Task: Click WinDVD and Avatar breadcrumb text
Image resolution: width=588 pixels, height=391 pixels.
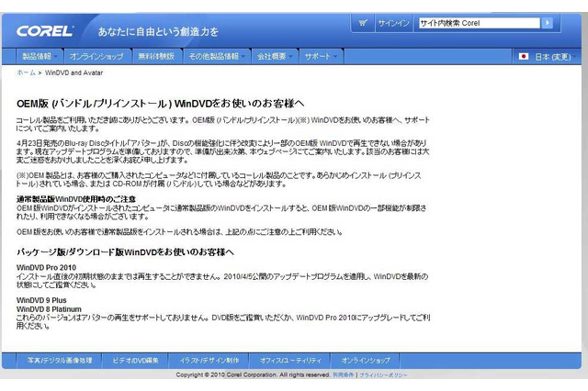Action: tap(73, 73)
